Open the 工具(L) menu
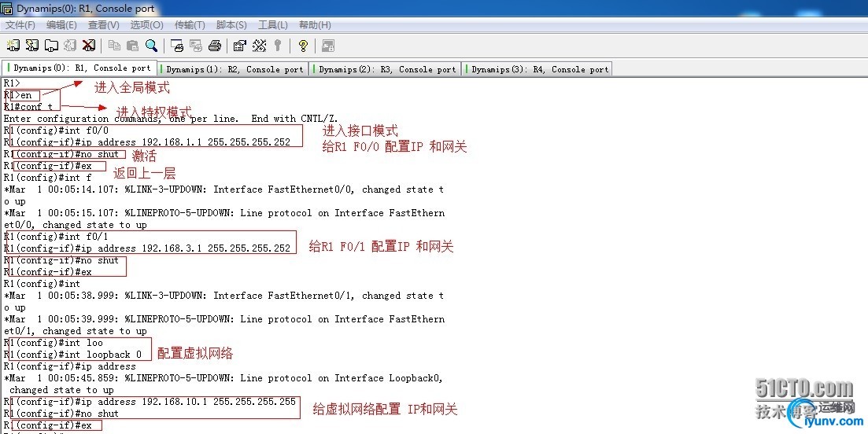 tap(273, 25)
